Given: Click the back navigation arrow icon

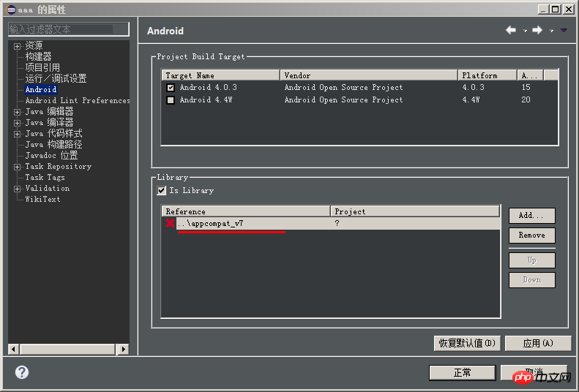Looking at the screenshot, I should [x=511, y=30].
